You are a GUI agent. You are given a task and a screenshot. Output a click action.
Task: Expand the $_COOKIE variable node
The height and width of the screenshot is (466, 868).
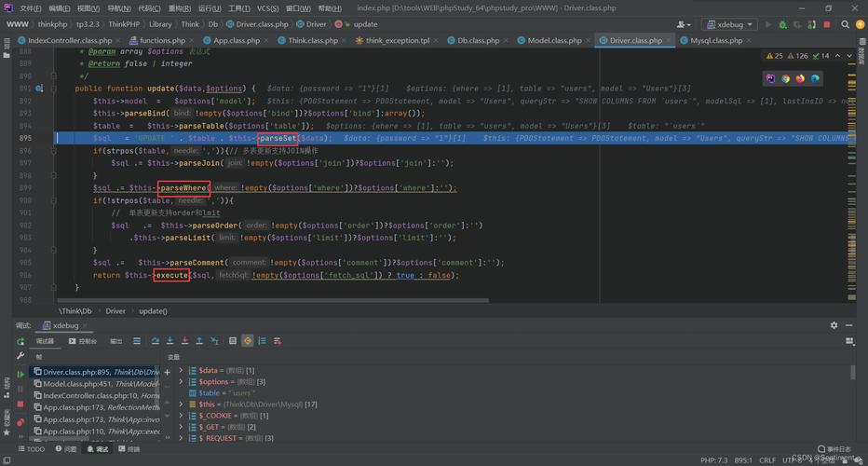coord(181,416)
